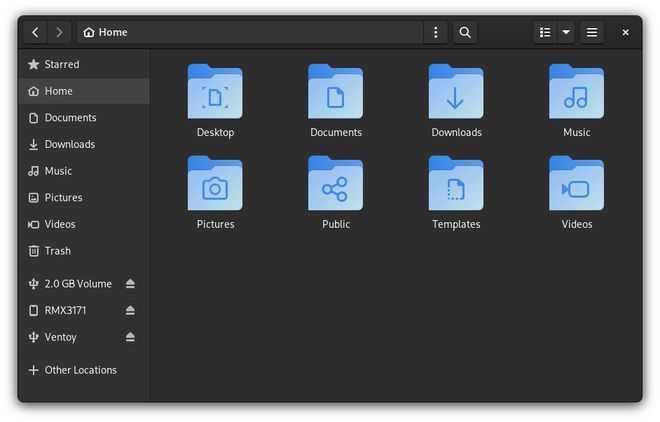Open the hamburger main menu
Screen dimensions: 660x422
tap(592, 32)
